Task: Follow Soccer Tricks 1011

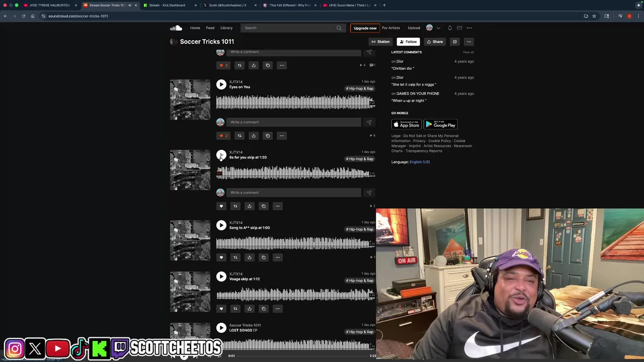Action: pyautogui.click(x=408, y=42)
